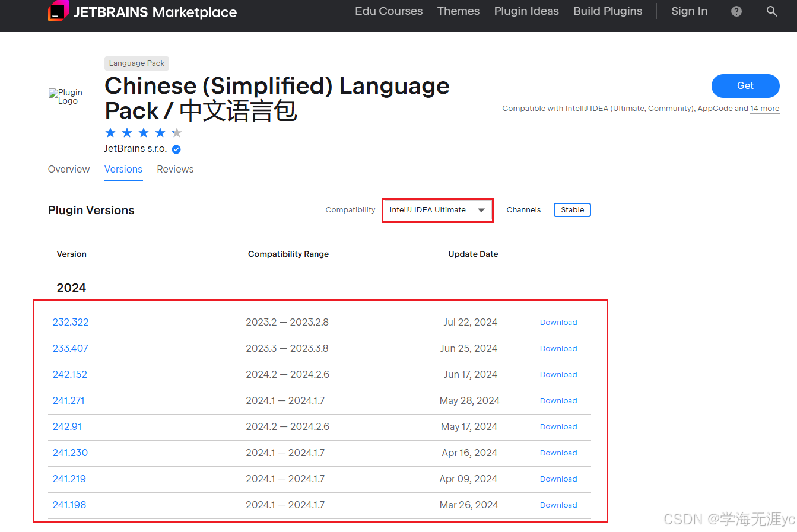Viewport: 797px width, 532px height.
Task: Download version 241.198
Action: (x=558, y=505)
